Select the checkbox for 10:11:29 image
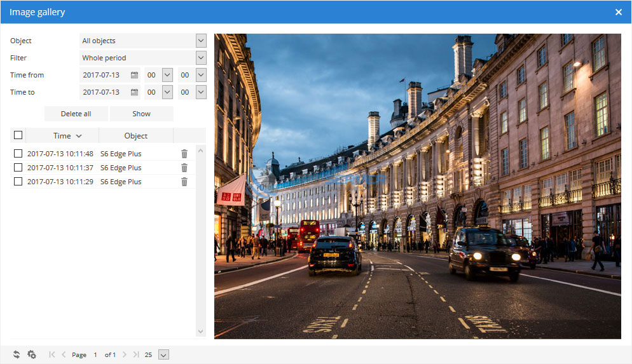632x364 pixels. coord(18,182)
